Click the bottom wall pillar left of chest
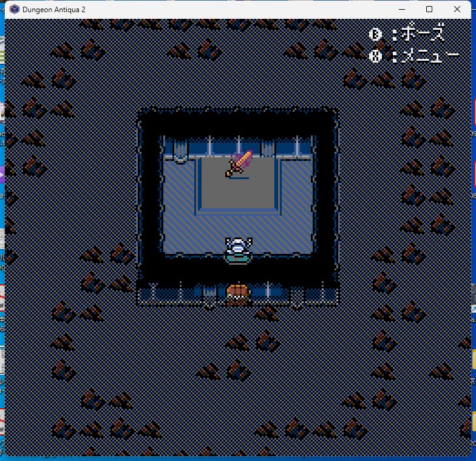This screenshot has width=476, height=461. pos(209,295)
